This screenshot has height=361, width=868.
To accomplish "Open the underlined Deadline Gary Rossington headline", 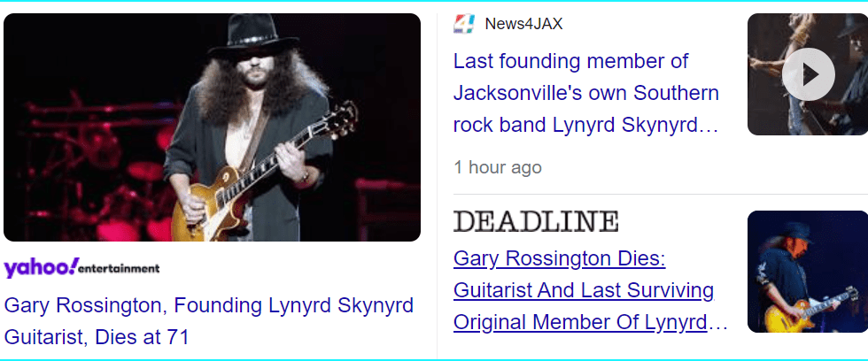I will tap(590, 291).
